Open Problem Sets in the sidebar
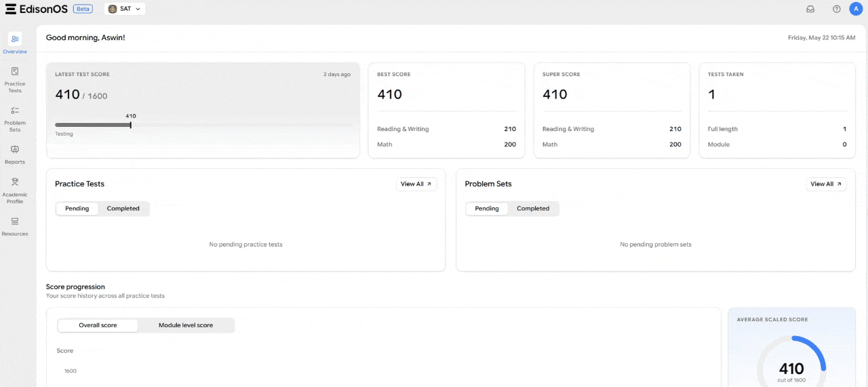Screen dimensions: 868x387 click(15, 119)
